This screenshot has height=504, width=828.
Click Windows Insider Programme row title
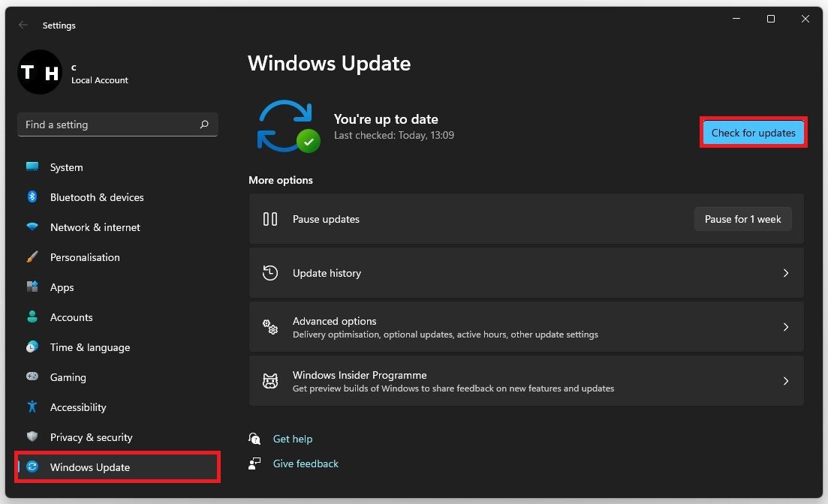pyautogui.click(x=360, y=375)
